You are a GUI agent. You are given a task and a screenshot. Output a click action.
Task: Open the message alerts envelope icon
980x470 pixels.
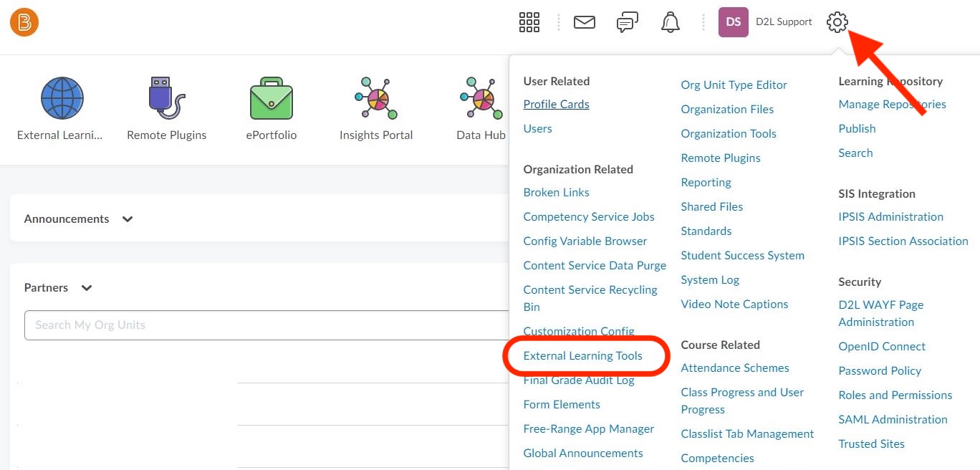pos(585,22)
